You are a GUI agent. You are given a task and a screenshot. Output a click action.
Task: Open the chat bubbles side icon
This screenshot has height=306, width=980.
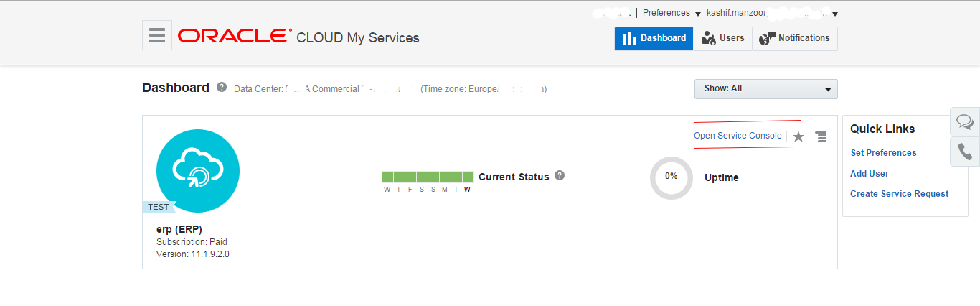pyautogui.click(x=965, y=121)
